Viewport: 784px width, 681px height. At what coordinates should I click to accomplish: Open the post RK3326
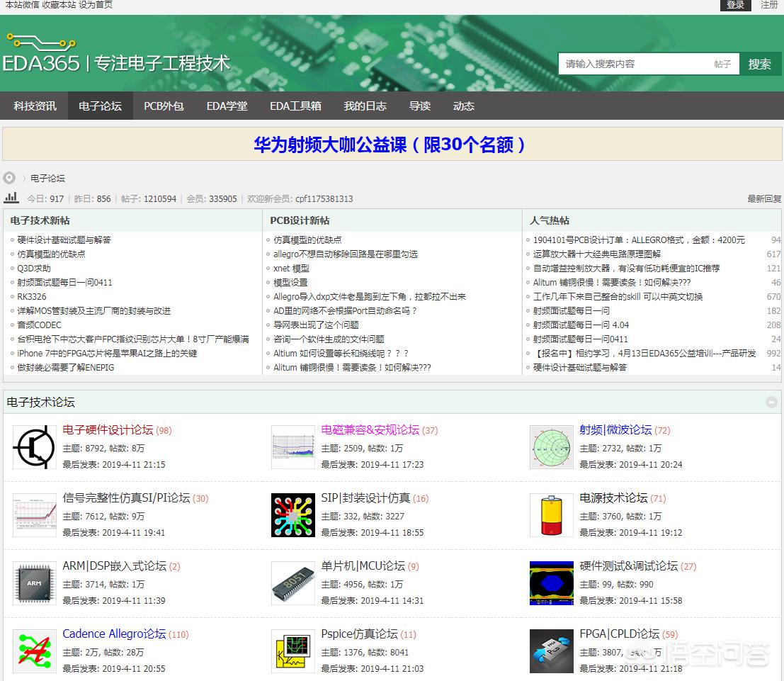click(x=31, y=297)
